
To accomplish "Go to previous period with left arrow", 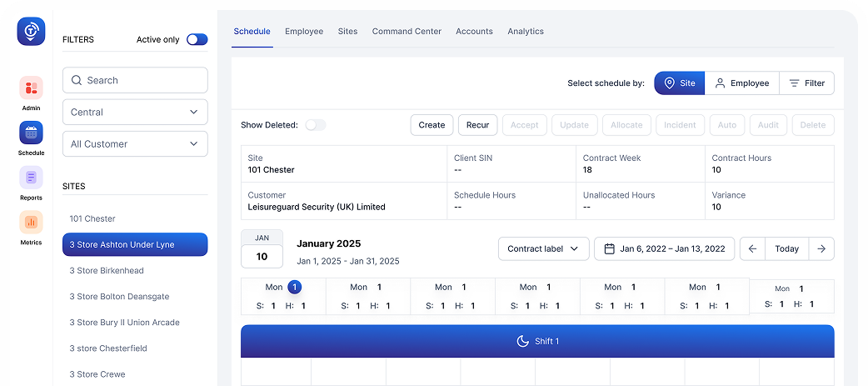I will pos(752,248).
